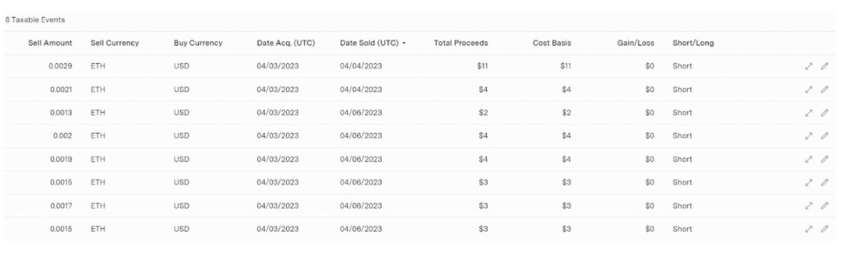Screen dimensions: 868x261
Task: Sort table by Sell Amount column
Action: [50, 43]
